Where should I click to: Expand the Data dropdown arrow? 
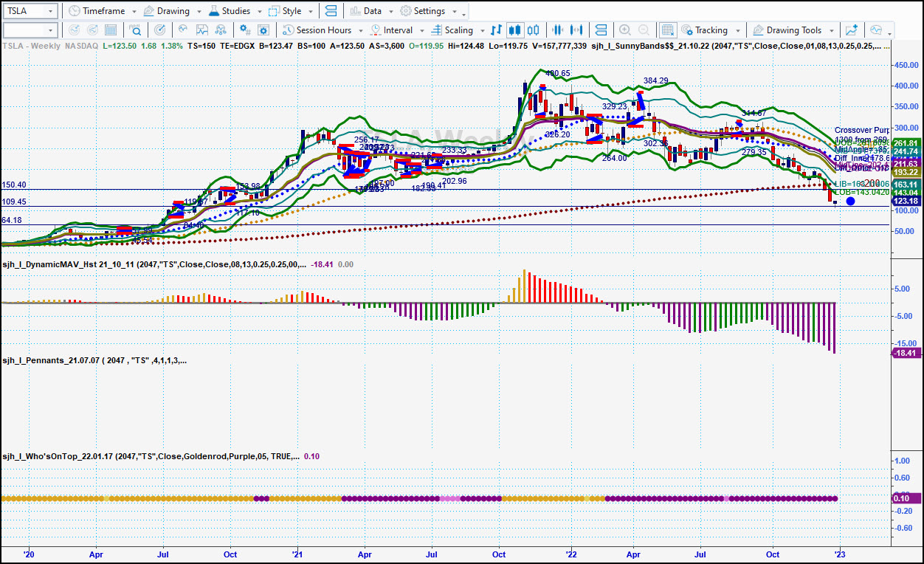[390, 12]
